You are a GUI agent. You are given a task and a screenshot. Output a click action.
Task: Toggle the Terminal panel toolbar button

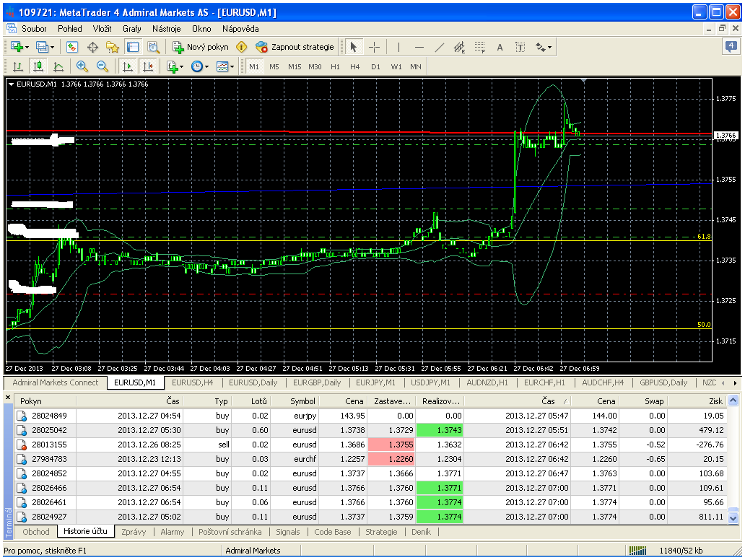133,47
